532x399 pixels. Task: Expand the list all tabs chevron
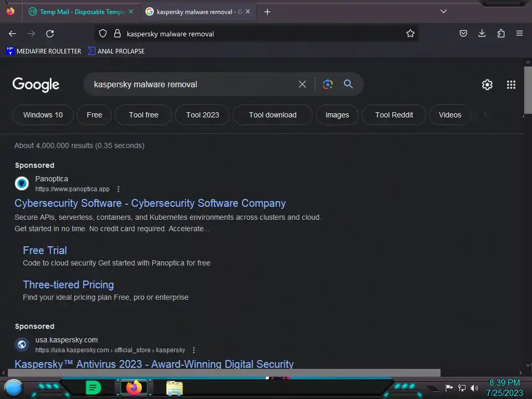tap(444, 11)
